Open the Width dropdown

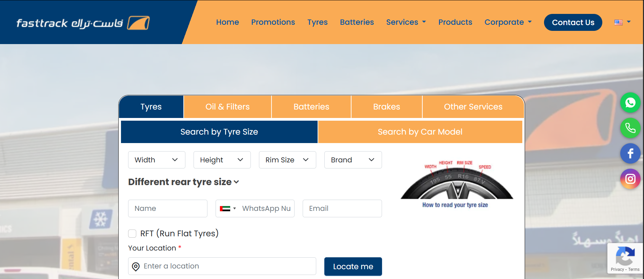pos(157,160)
